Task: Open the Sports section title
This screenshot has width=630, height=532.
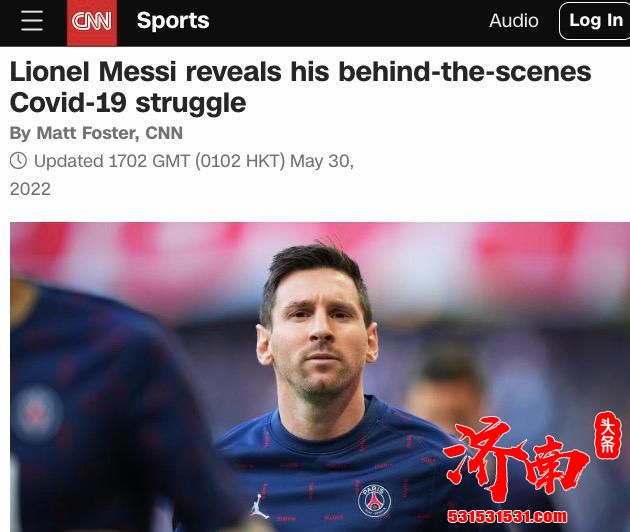Action: click(173, 20)
